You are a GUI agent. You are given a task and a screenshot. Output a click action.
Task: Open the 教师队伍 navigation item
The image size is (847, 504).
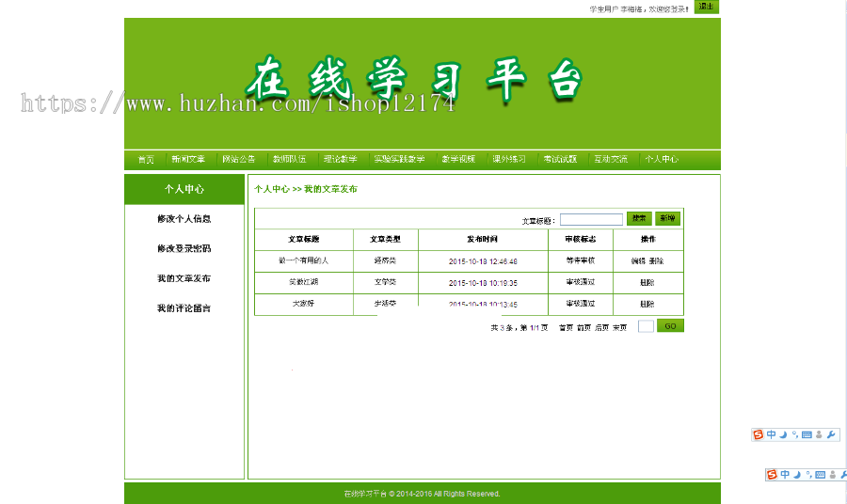(x=290, y=159)
